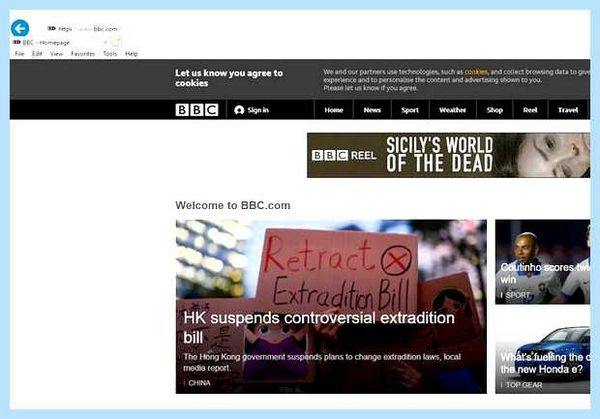Click the BBC favicon in the address bar
This screenshot has height=419, width=600.
click(51, 28)
